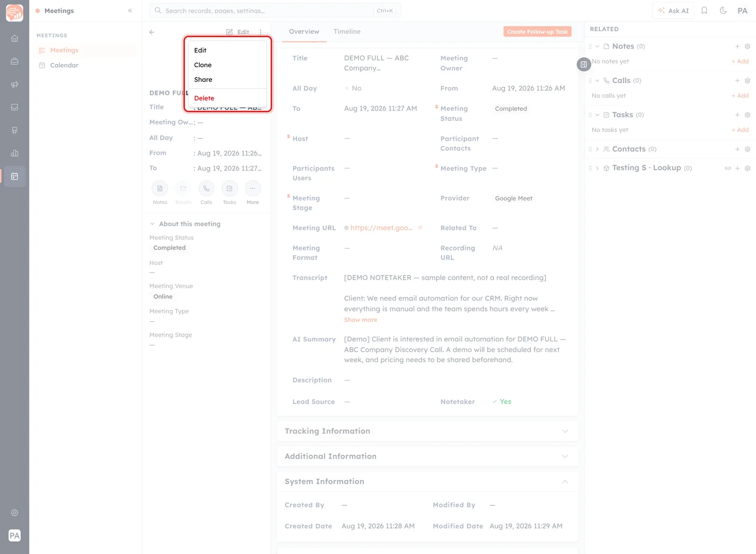Go back using the left arrow
Screen dimensions: 756x554
click(x=152, y=32)
